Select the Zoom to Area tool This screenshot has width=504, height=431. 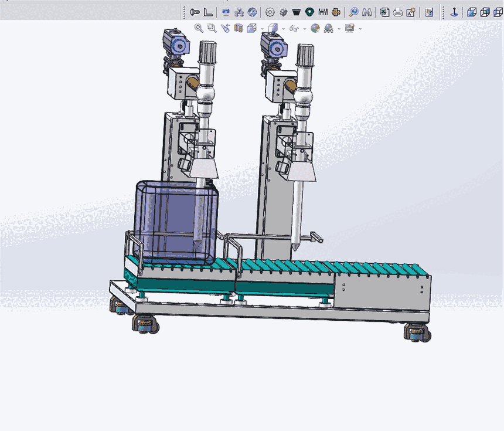coord(212,28)
